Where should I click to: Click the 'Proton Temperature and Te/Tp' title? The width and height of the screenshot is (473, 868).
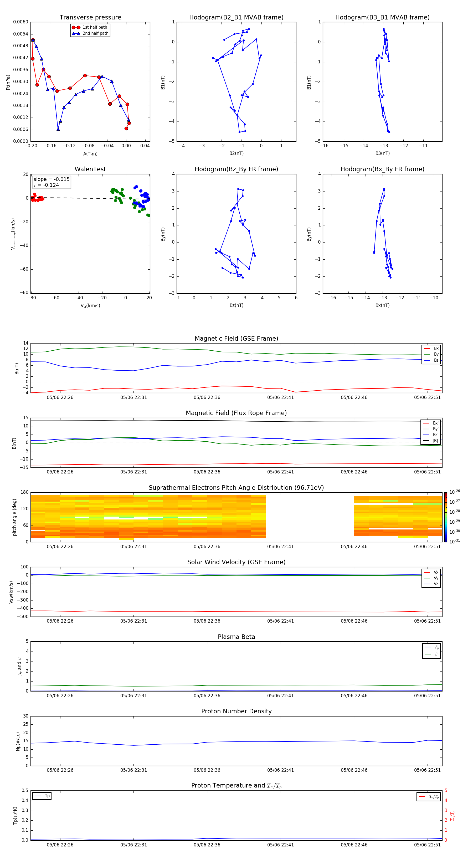tap(236, 786)
